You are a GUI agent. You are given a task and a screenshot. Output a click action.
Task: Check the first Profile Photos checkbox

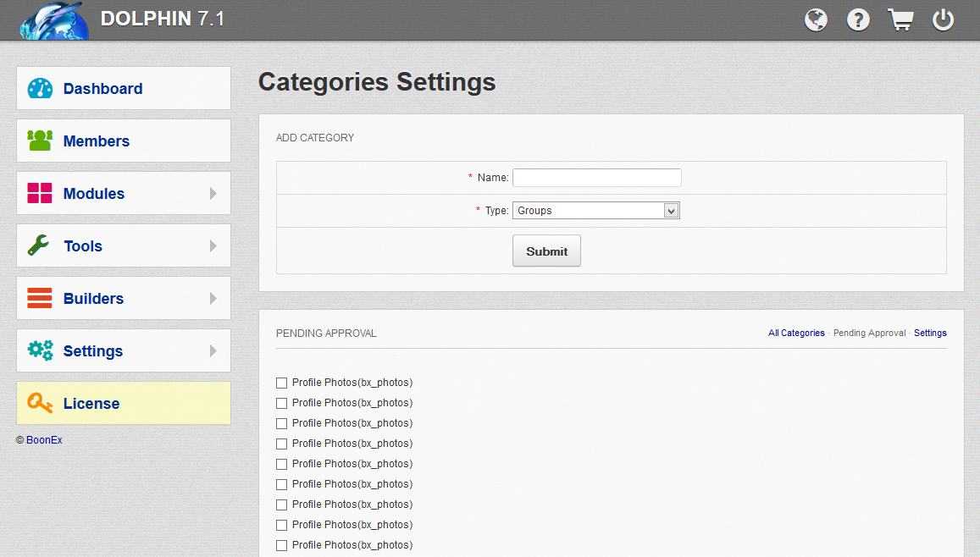pos(282,383)
